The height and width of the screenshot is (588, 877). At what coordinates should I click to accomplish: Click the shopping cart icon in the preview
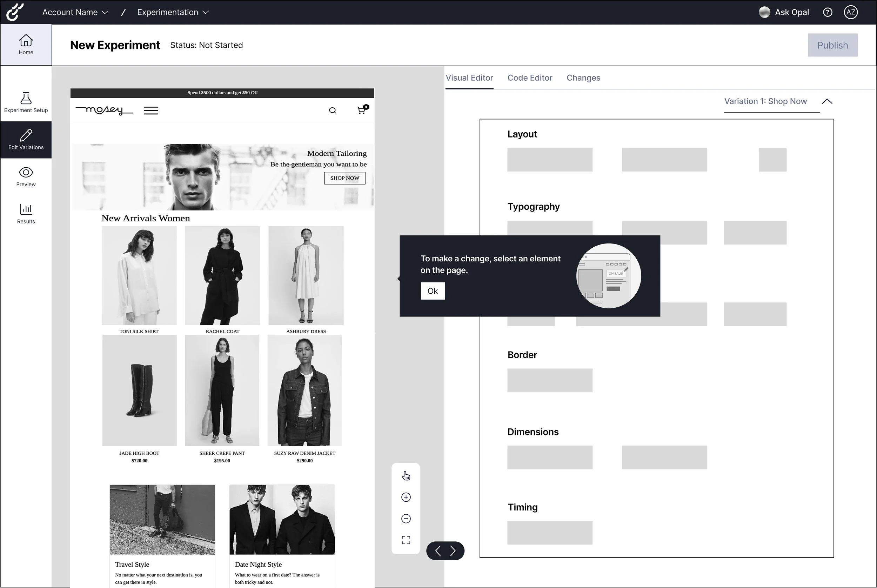[x=361, y=110]
